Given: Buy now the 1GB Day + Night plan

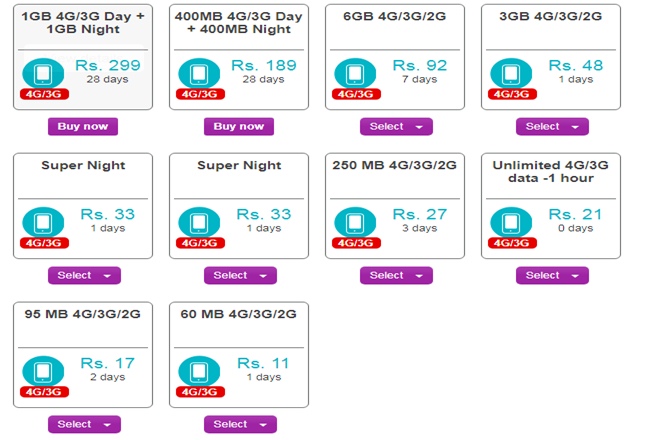Looking at the screenshot, I should [83, 127].
